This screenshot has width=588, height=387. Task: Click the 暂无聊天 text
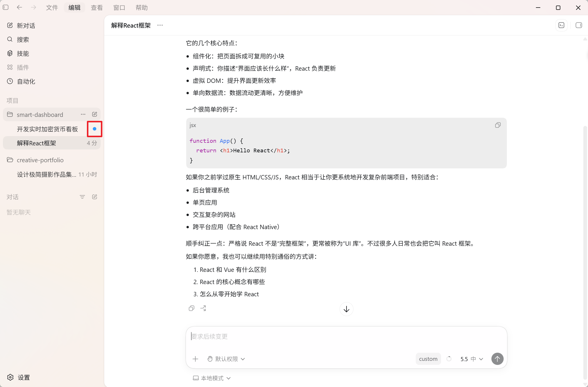19,213
